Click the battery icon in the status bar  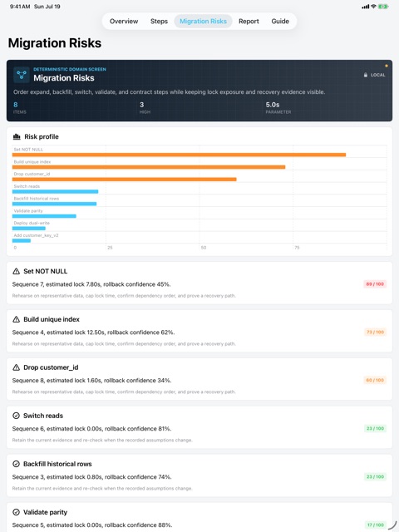click(383, 7)
